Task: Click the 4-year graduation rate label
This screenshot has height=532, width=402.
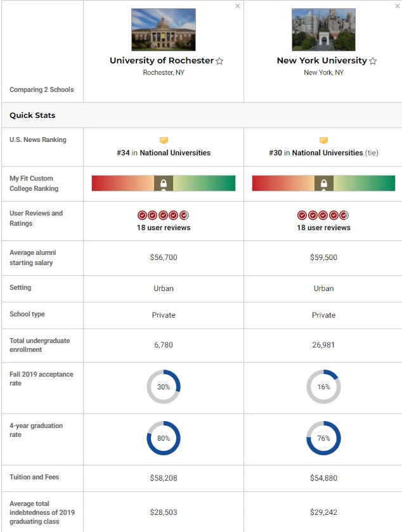Action: (x=36, y=430)
